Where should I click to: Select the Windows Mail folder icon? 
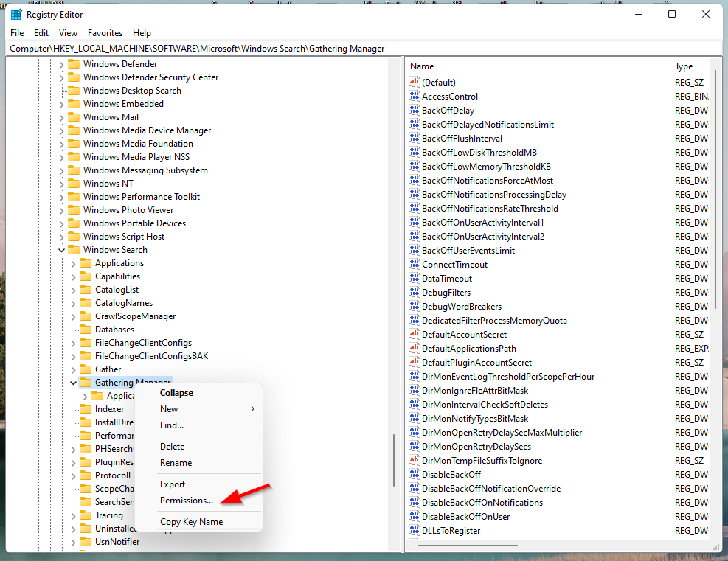(x=74, y=117)
